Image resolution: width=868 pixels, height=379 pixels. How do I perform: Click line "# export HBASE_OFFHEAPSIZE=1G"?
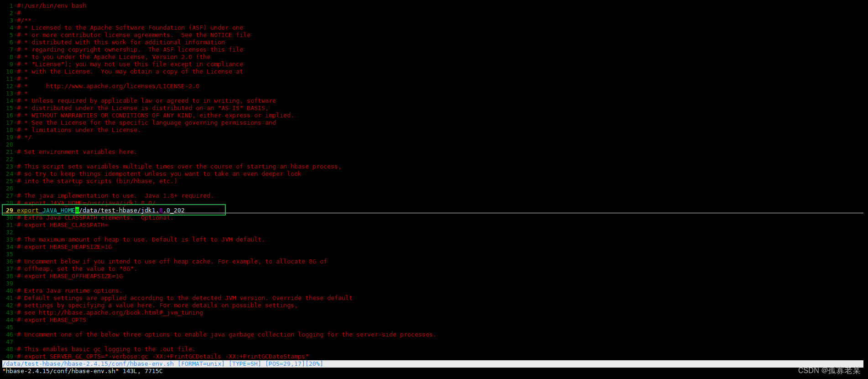tap(70, 276)
